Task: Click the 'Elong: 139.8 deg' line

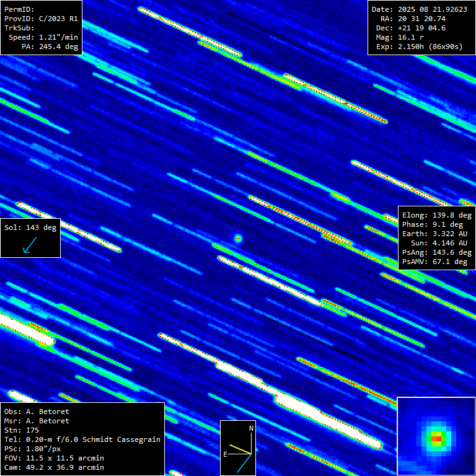Action: tap(437, 215)
